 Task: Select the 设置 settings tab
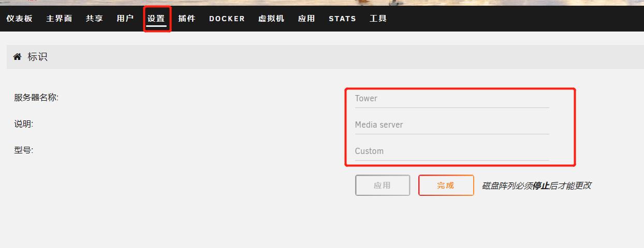(x=156, y=19)
